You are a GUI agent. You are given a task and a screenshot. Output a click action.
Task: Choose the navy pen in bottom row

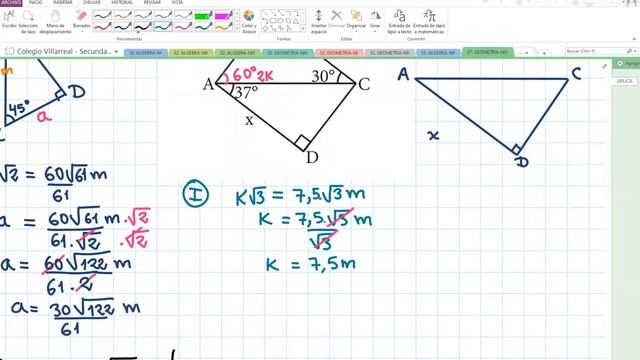pyautogui.click(x=122, y=27)
